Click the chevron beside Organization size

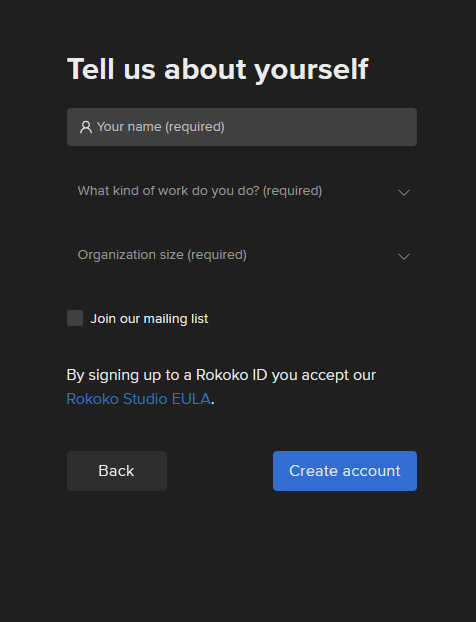[403, 256]
